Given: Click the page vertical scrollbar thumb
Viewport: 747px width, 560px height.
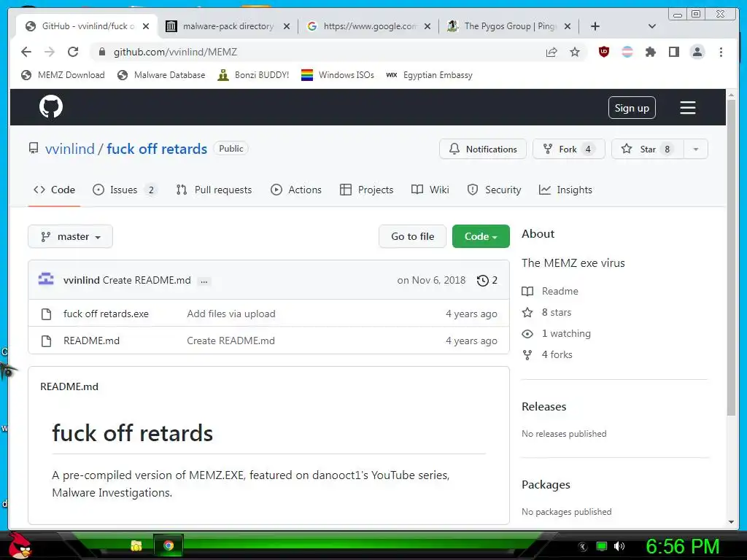Looking at the screenshot, I should [731, 257].
